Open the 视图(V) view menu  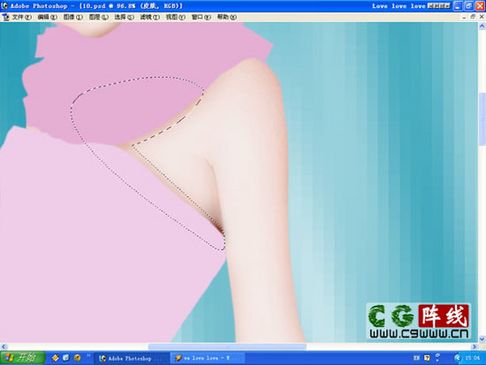click(x=175, y=17)
